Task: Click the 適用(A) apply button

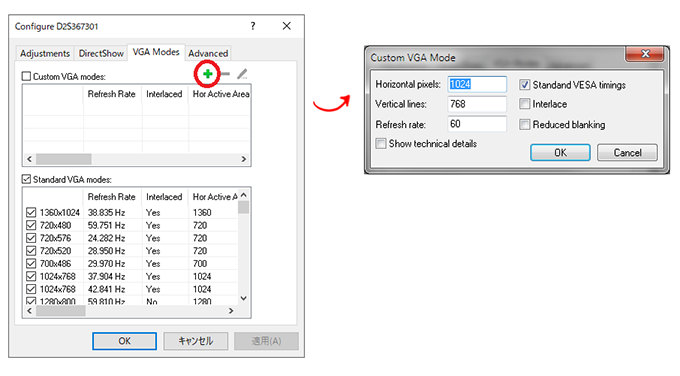Action: [x=266, y=341]
